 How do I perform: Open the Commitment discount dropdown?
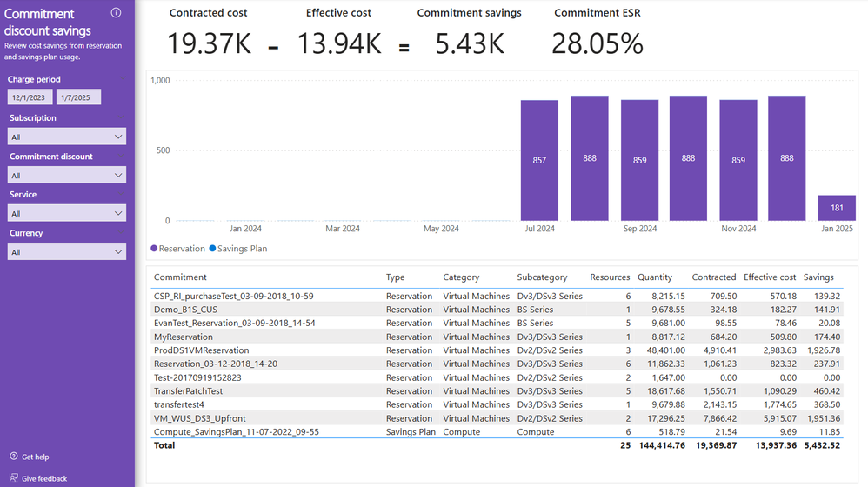pos(67,175)
